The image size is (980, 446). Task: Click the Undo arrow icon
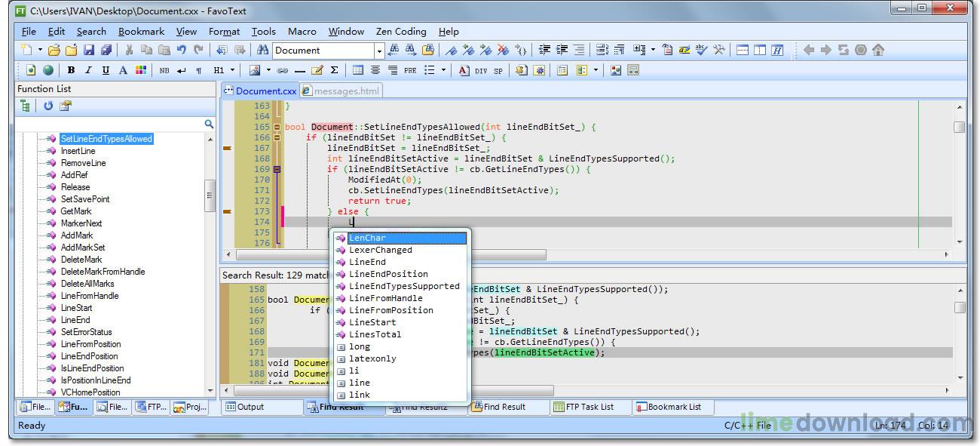(x=181, y=51)
